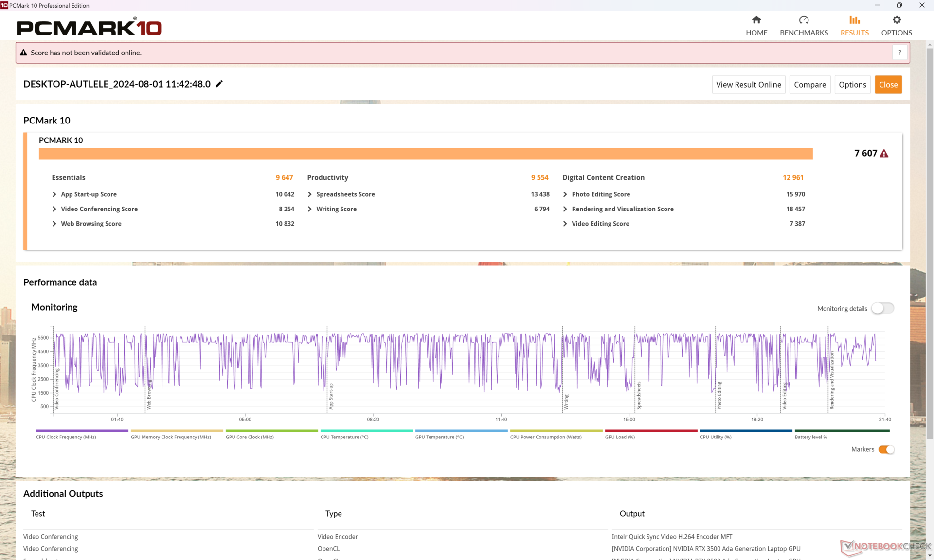Turn off the Markers toggle

[x=886, y=449]
